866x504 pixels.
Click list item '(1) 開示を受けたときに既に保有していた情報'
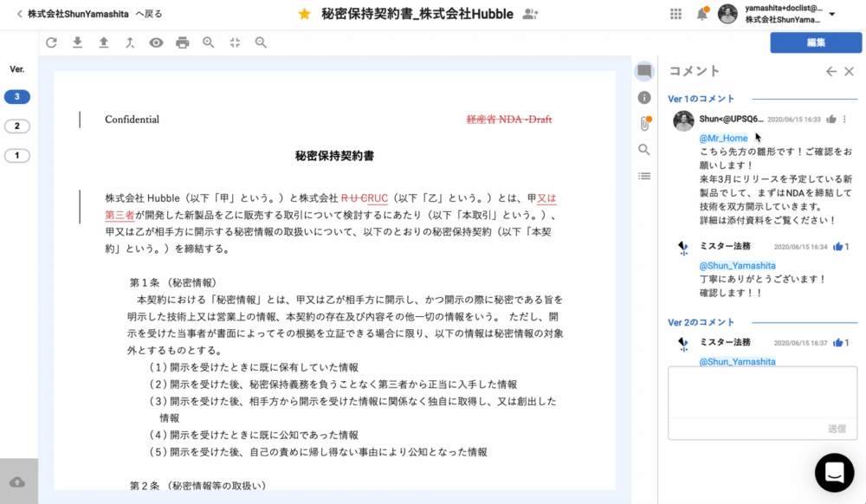(x=254, y=367)
